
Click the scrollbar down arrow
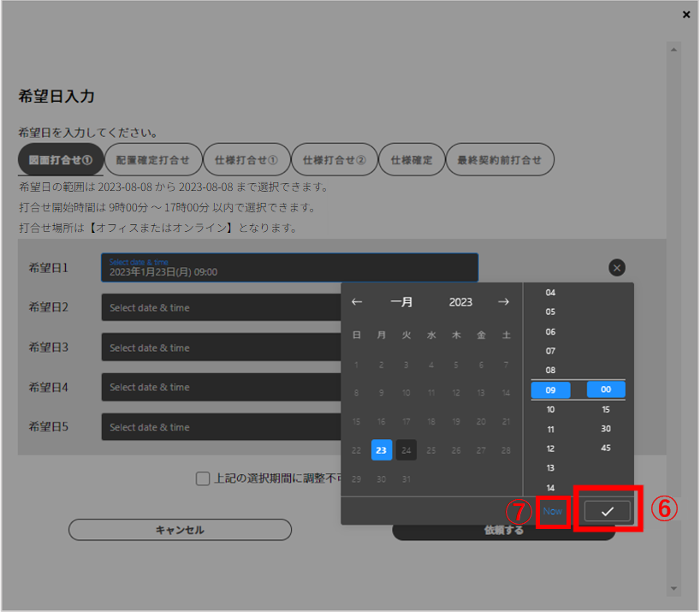coord(673,588)
